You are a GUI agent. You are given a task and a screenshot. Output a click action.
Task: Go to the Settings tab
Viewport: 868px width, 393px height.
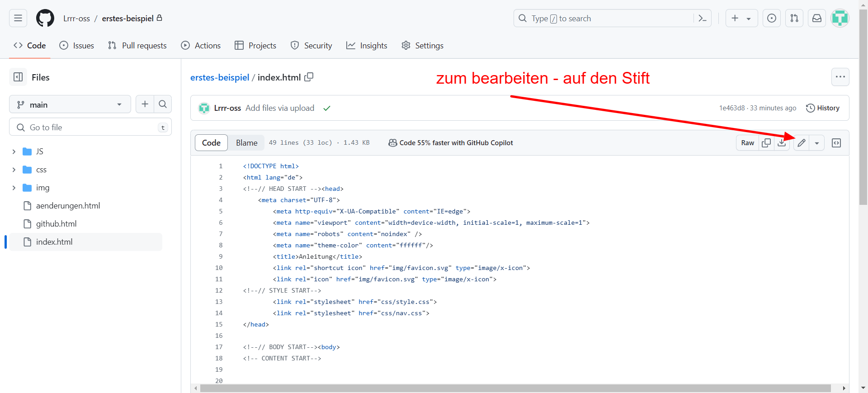422,46
